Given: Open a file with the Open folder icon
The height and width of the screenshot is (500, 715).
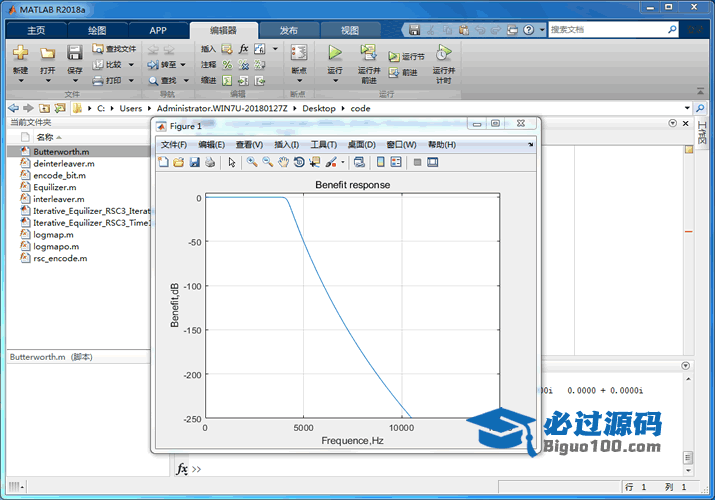Looking at the screenshot, I should click(x=47, y=53).
